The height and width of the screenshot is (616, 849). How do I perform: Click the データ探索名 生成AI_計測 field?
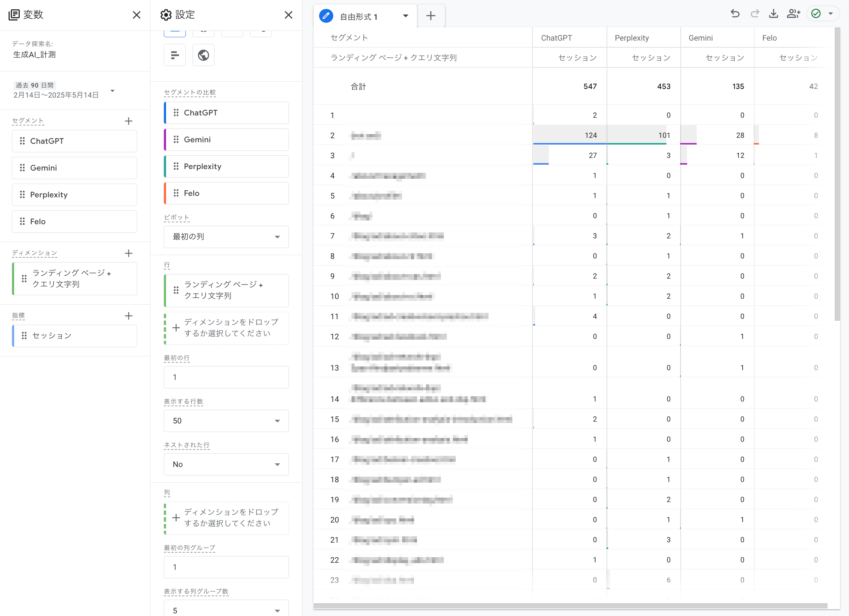pyautogui.click(x=34, y=55)
